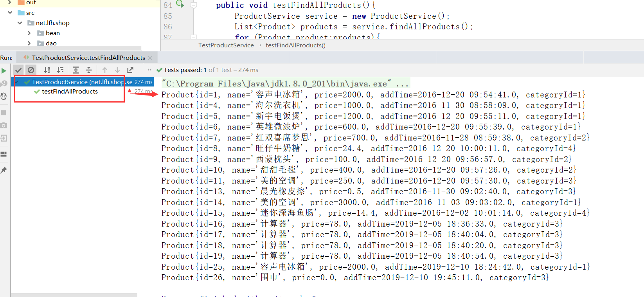Click the java.exe command line in console
The width and height of the screenshot is (644, 297).
click(285, 84)
